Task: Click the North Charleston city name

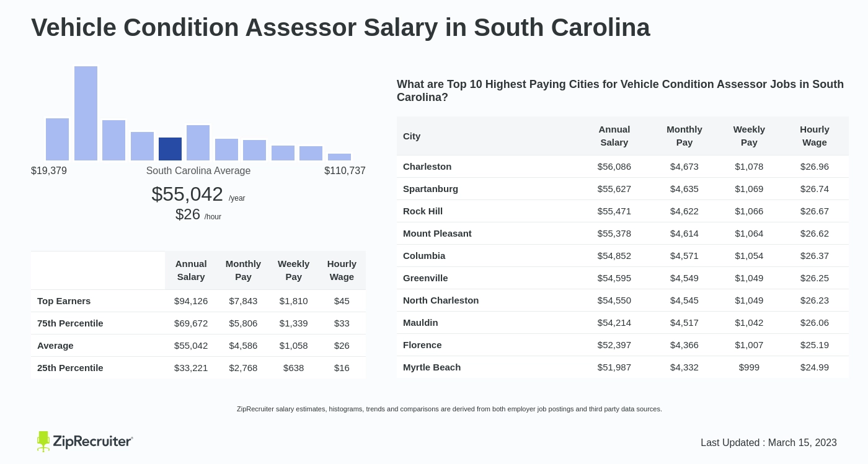Action: [x=441, y=300]
